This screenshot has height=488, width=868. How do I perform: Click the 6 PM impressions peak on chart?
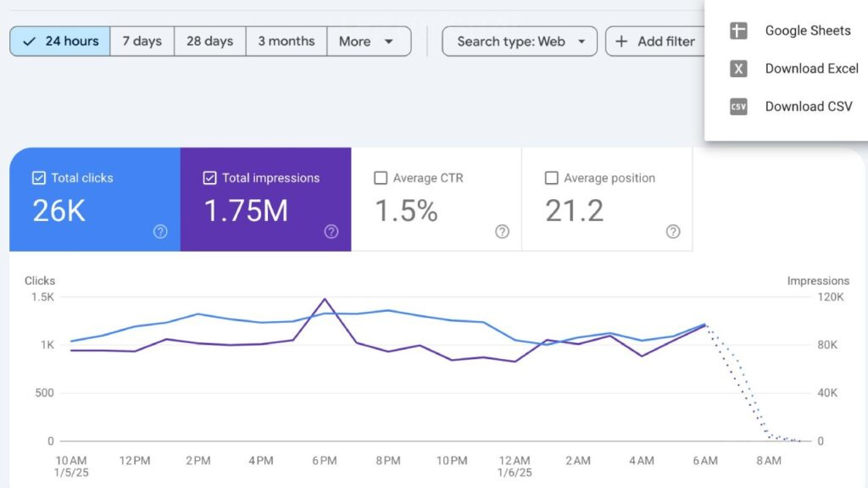coord(325,299)
